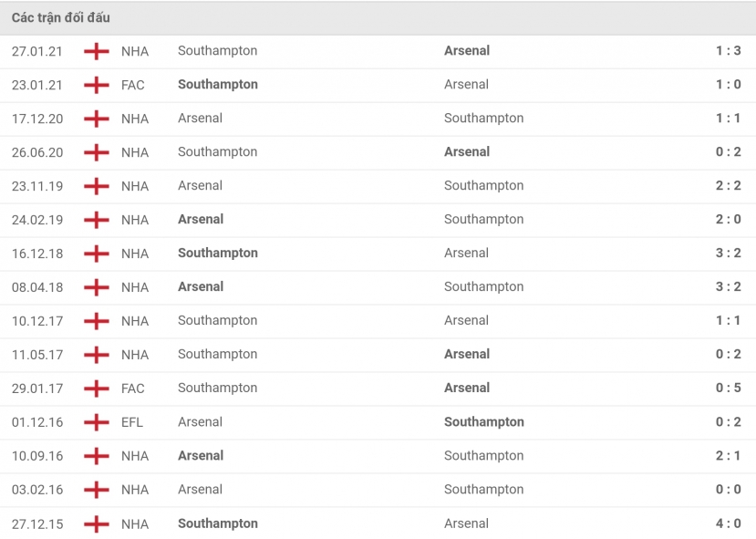The image size is (756, 539).
Task: Select the 10.09.16 match date
Action: coord(37,456)
